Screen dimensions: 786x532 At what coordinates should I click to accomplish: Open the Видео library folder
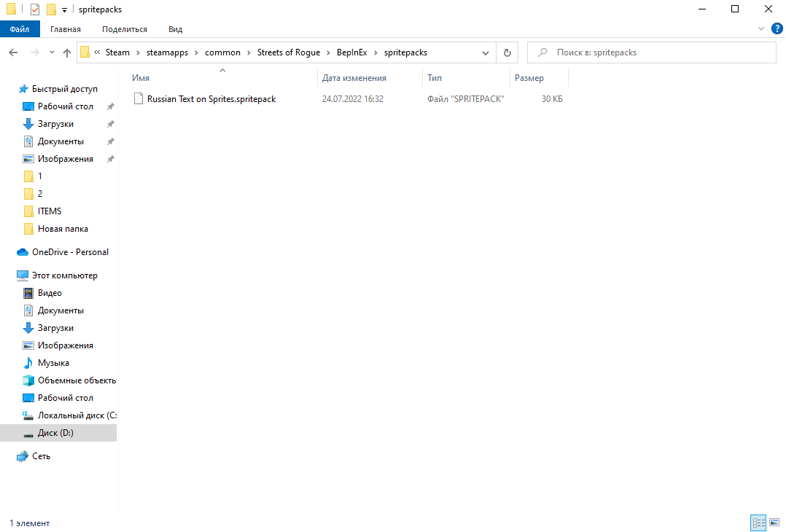click(50, 293)
